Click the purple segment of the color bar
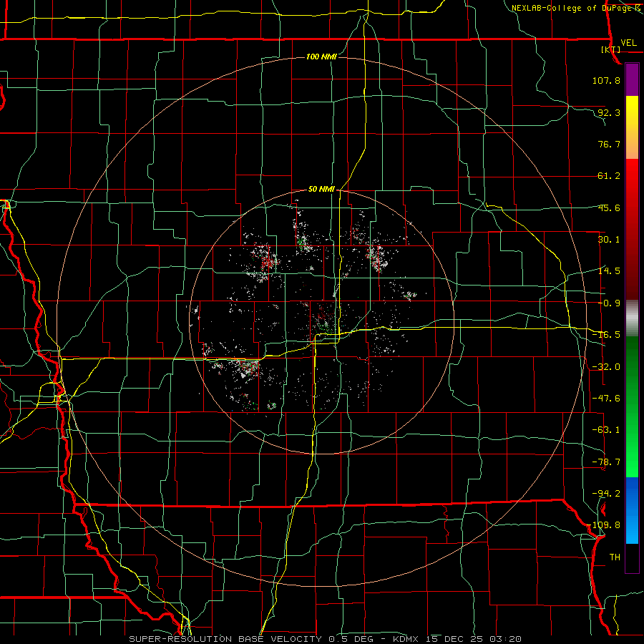 point(632,80)
